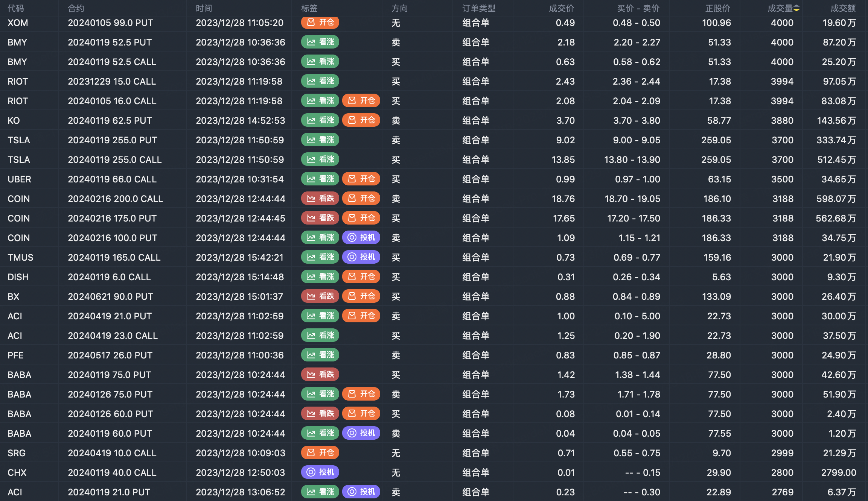Click the 合约 column header
The height and width of the screenshot is (501, 868).
click(x=76, y=8)
